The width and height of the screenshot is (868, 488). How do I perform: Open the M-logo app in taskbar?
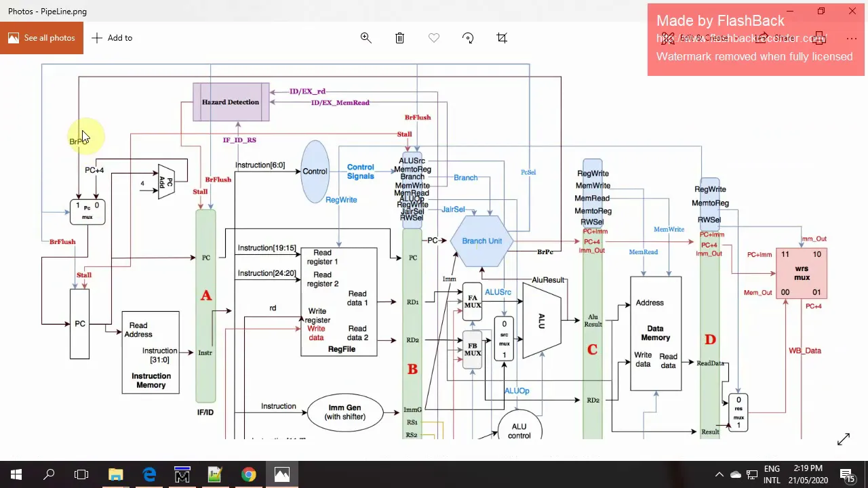click(182, 474)
